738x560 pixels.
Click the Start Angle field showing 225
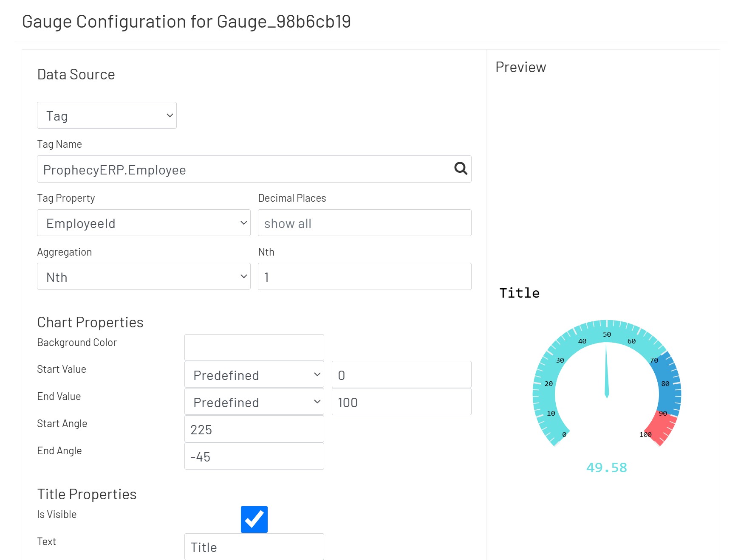click(254, 429)
